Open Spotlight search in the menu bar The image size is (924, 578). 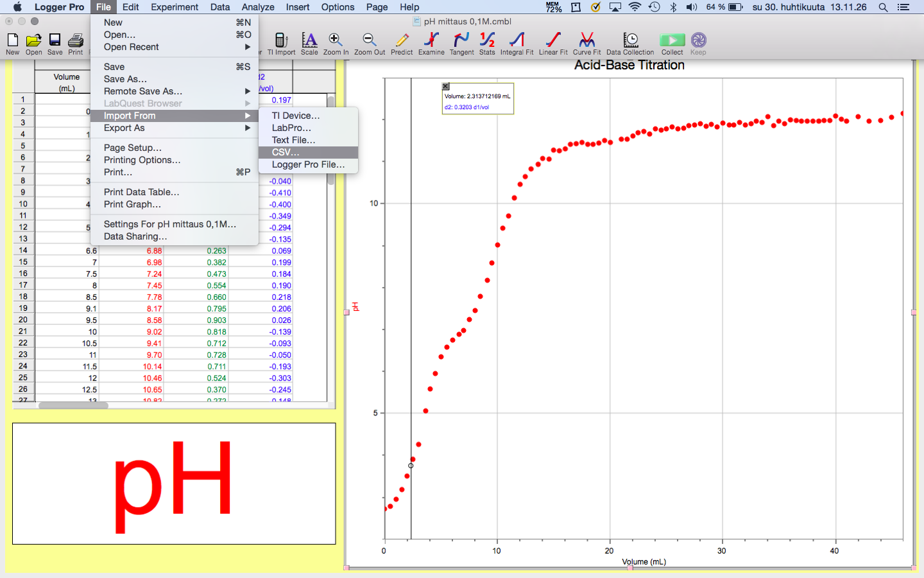click(883, 7)
